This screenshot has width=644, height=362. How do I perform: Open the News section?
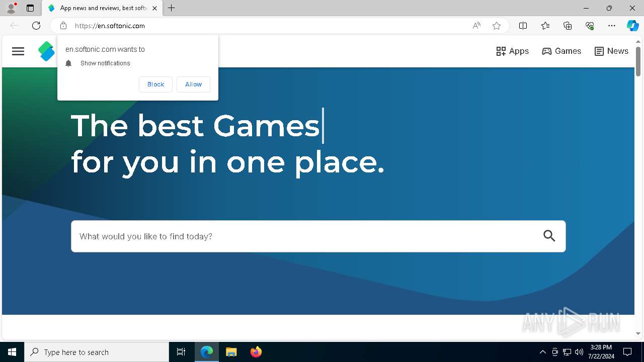click(x=611, y=51)
